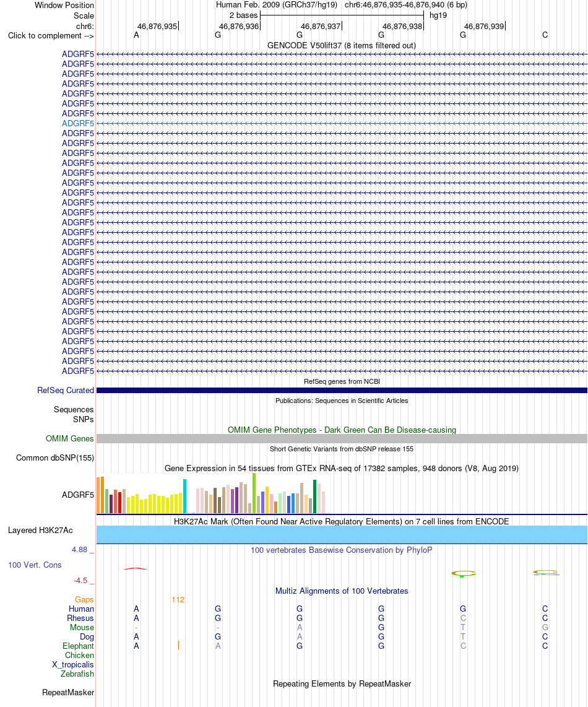Click the RepeatMasker track label
The height and width of the screenshot is (707, 588).
tap(68, 693)
